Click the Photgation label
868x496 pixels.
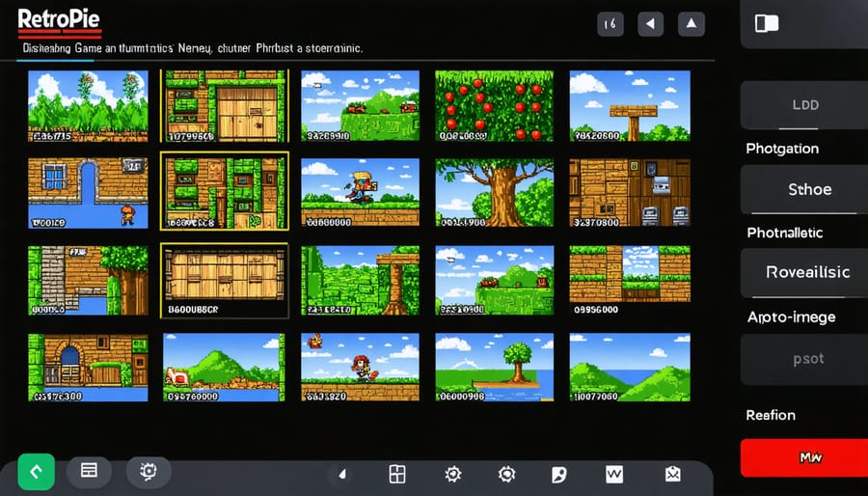tap(782, 149)
